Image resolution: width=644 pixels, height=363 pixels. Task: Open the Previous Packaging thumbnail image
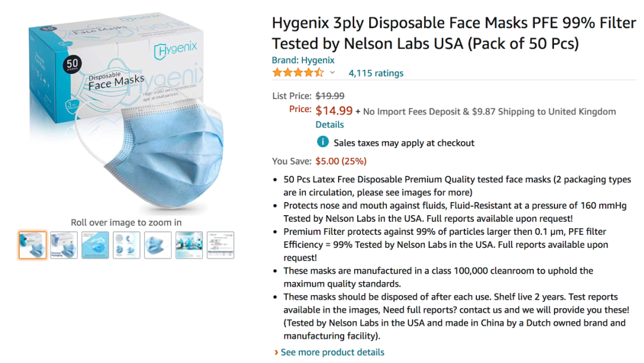[64, 245]
